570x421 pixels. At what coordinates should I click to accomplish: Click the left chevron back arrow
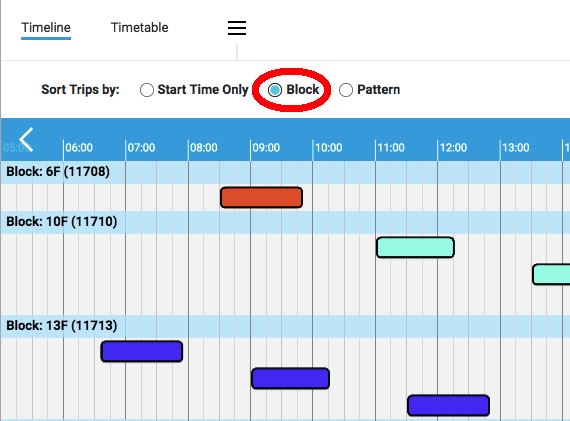point(26,139)
